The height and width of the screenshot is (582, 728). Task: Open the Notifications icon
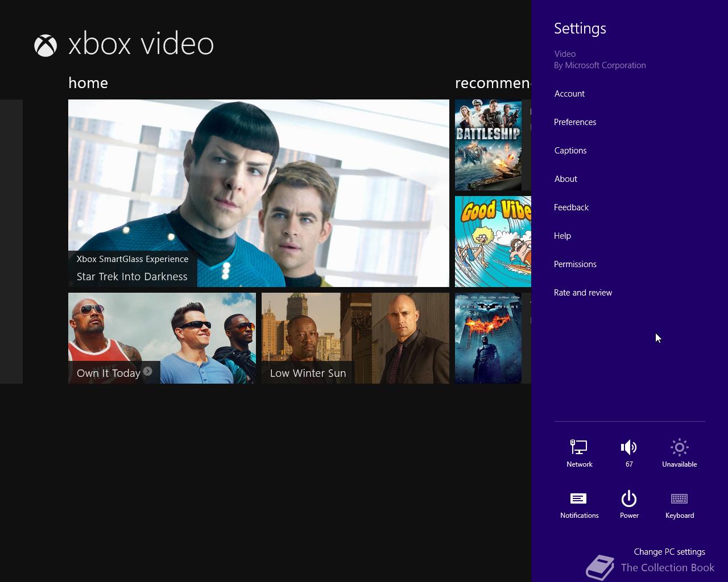[578, 498]
